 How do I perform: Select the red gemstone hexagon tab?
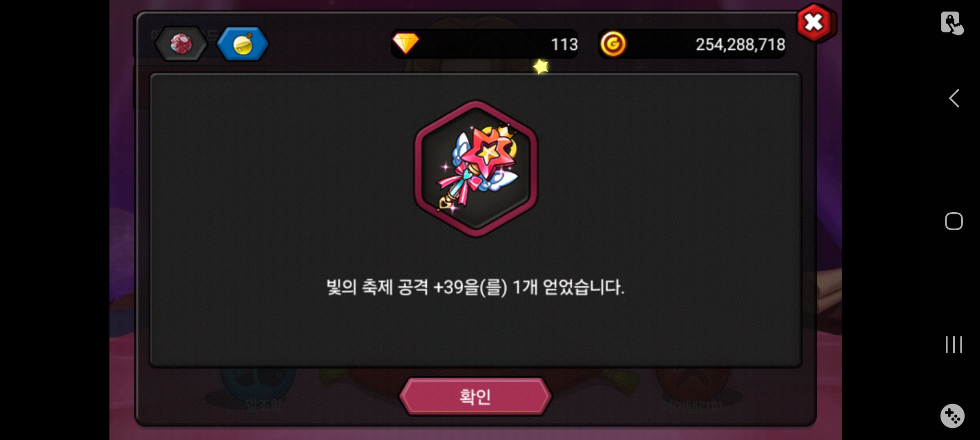(181, 44)
